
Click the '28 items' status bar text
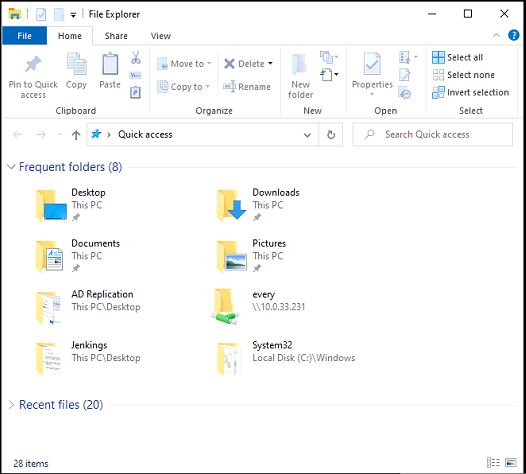tap(31, 463)
